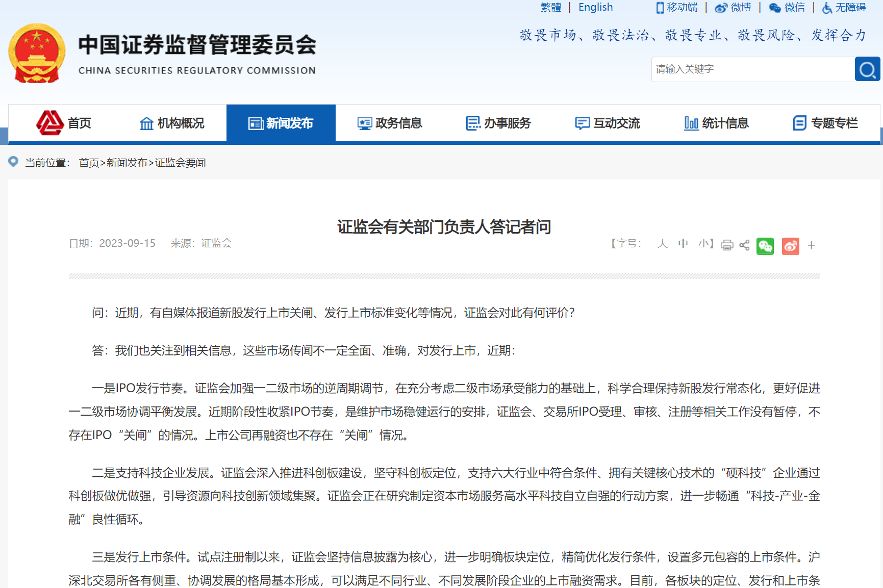Click the 无障碍 accessibility icon
The width and height of the screenshot is (883, 588).
click(827, 8)
